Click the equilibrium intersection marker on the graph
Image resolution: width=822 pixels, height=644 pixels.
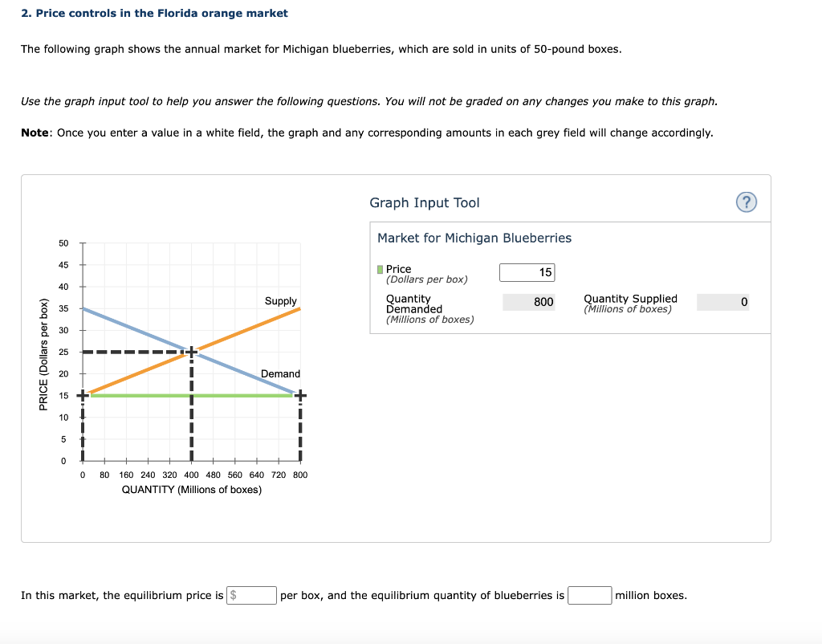pos(192,351)
